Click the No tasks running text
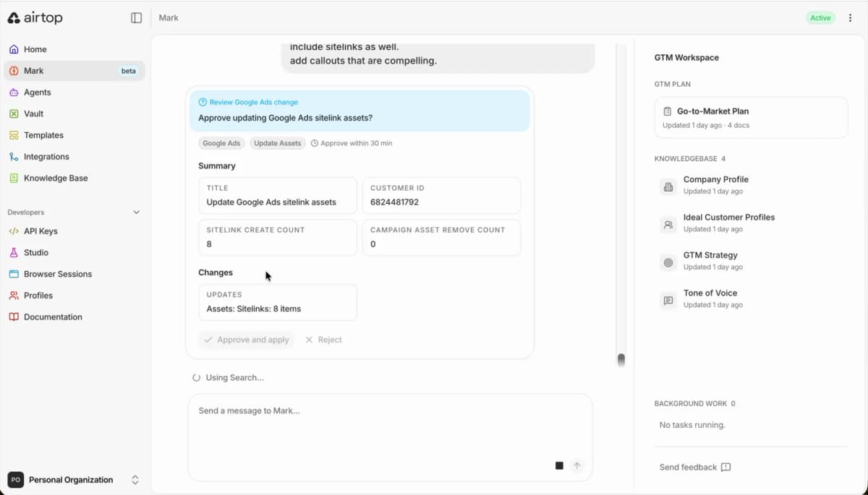 (x=692, y=425)
